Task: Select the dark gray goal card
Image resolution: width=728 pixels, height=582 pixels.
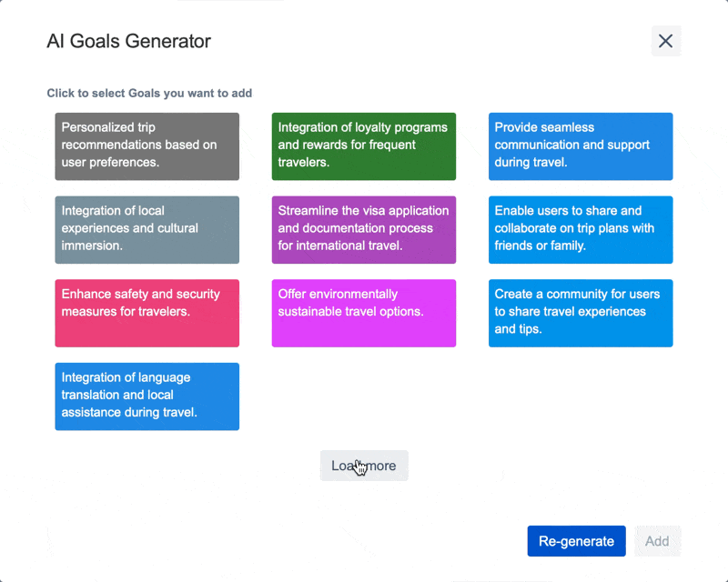Action: click(147, 145)
